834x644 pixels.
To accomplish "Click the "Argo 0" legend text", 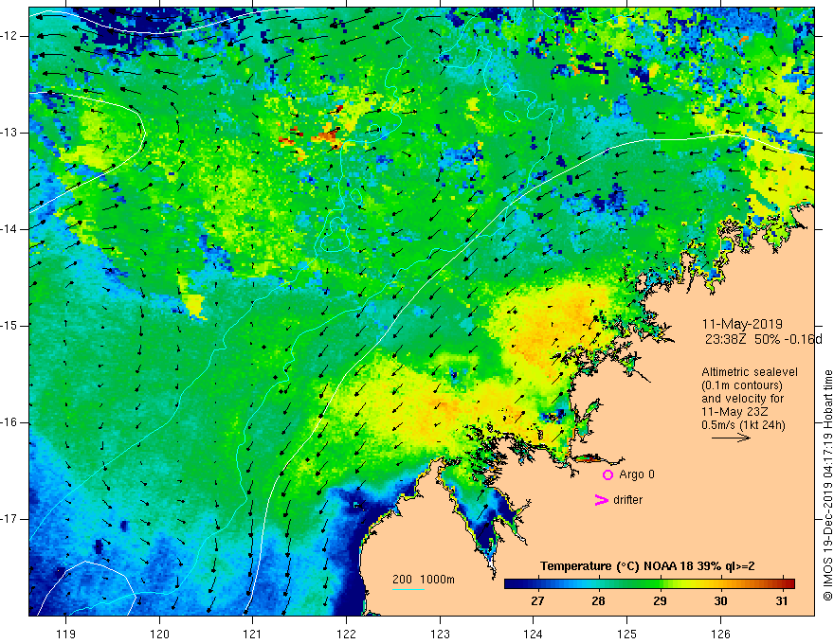I will click(637, 474).
